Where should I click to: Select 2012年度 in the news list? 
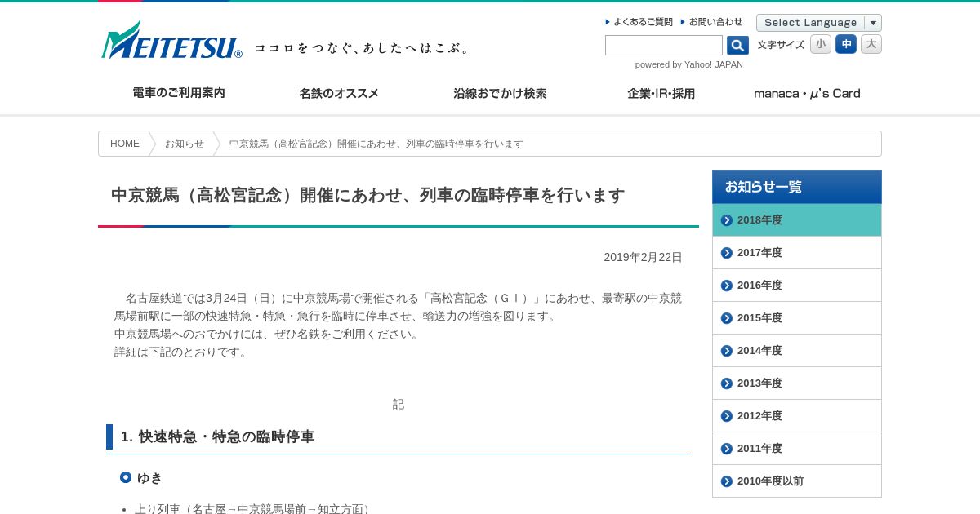point(797,416)
